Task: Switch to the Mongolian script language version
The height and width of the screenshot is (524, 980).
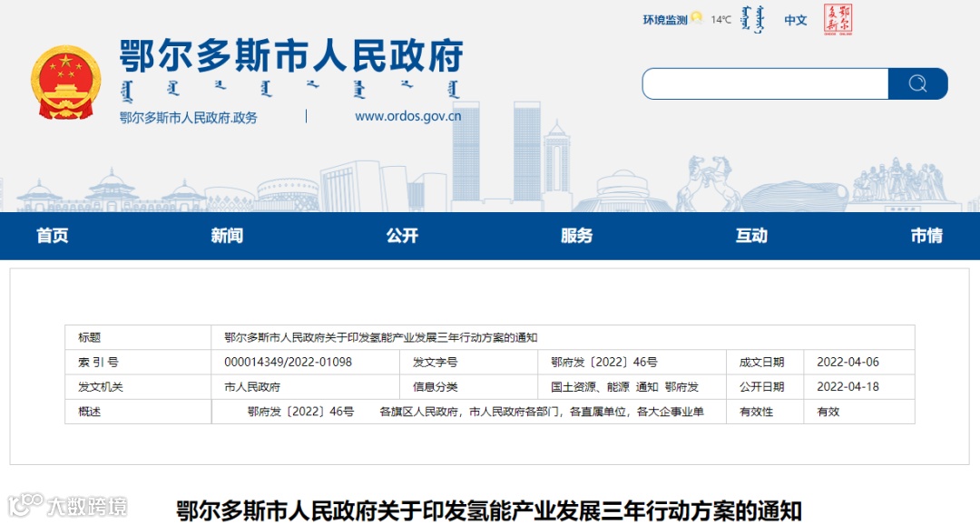Action: (x=752, y=19)
